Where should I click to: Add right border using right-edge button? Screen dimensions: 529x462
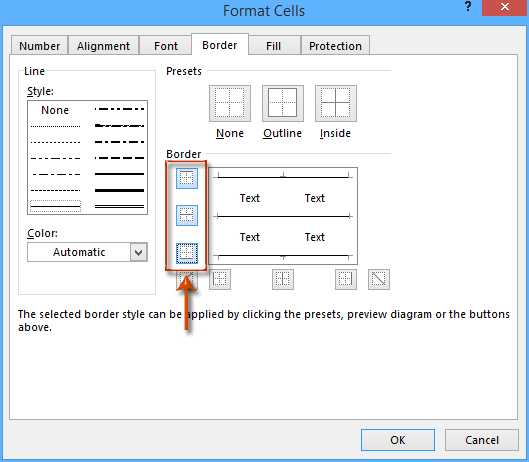click(x=346, y=279)
